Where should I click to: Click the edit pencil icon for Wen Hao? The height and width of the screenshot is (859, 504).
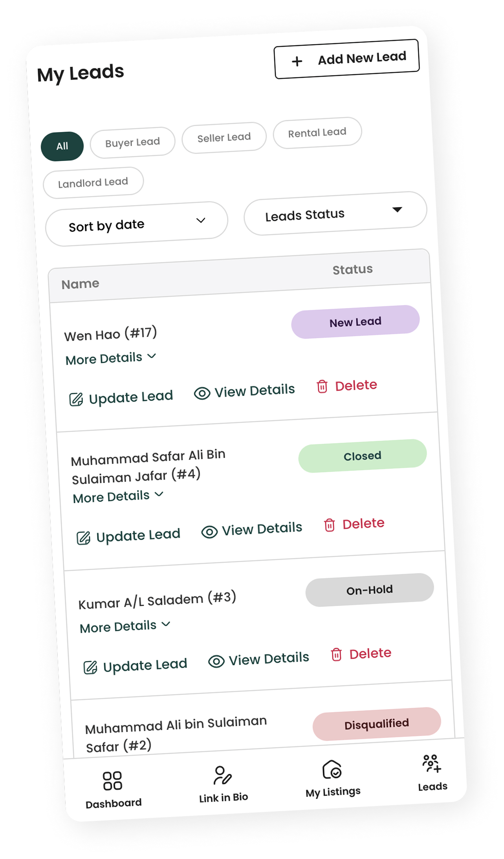(76, 399)
